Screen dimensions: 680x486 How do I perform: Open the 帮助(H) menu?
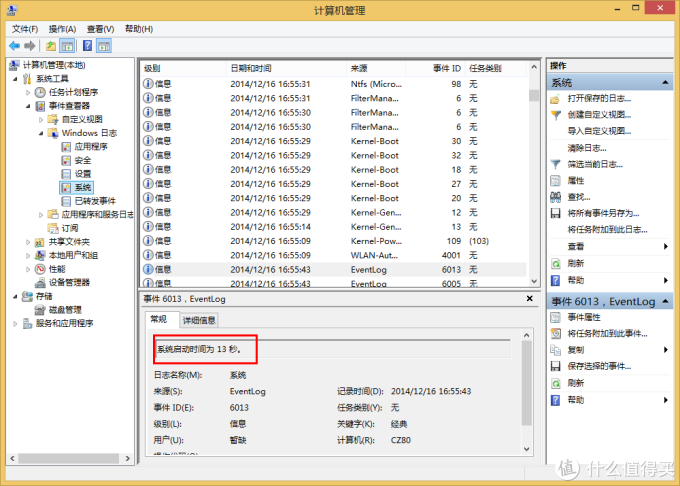pyautogui.click(x=139, y=29)
